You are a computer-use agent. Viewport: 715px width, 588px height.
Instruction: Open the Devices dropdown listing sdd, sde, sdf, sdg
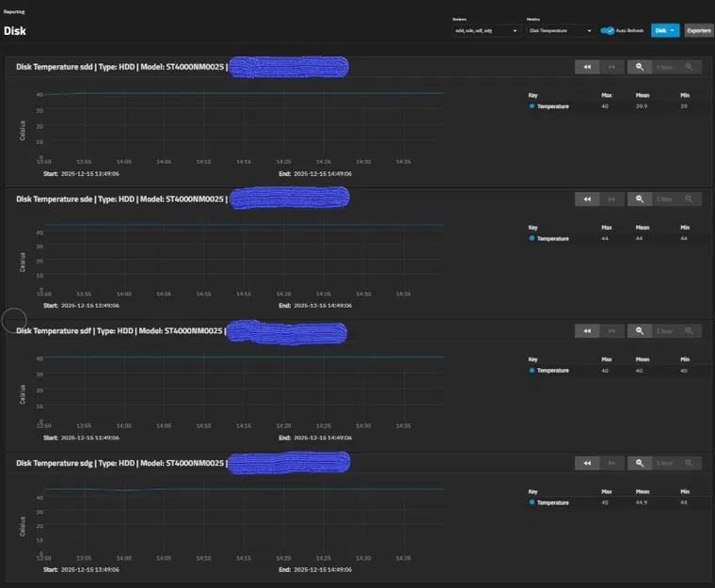point(486,30)
